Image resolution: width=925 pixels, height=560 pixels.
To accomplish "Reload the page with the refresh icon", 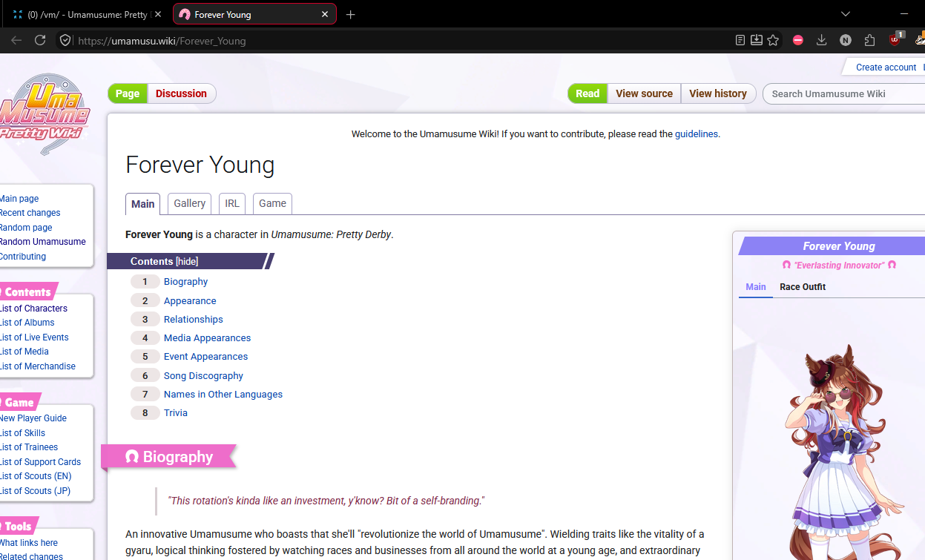I will 40,40.
